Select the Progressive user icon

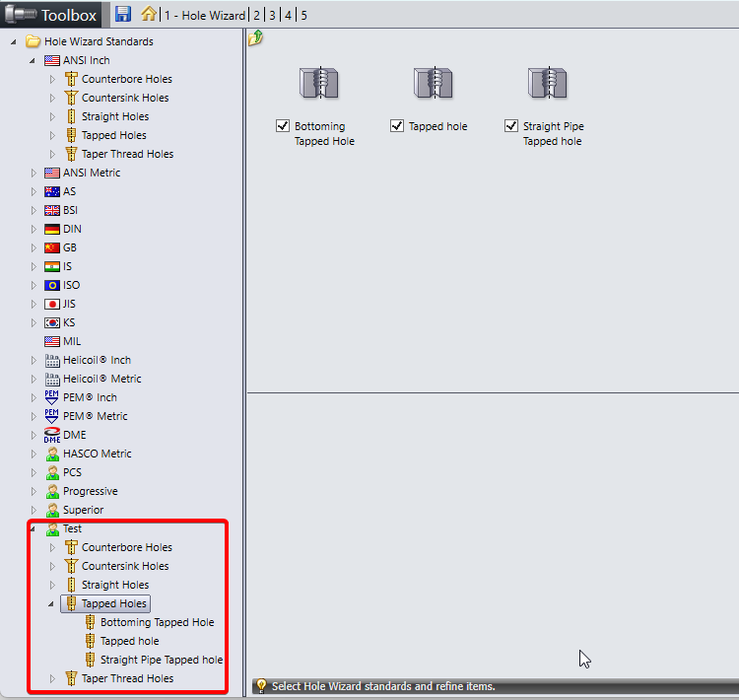(52, 491)
